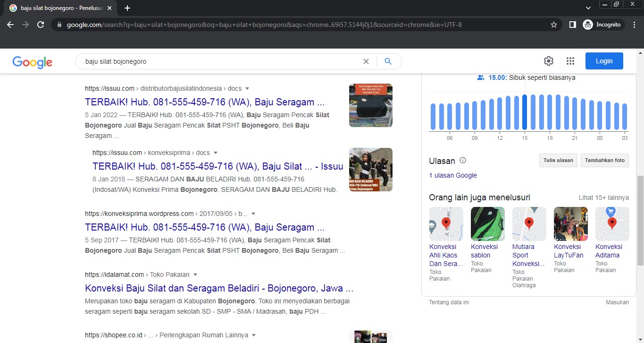
Task: Open the konveksiprima.wordpress.com TERBAIK result title
Action: (x=205, y=227)
